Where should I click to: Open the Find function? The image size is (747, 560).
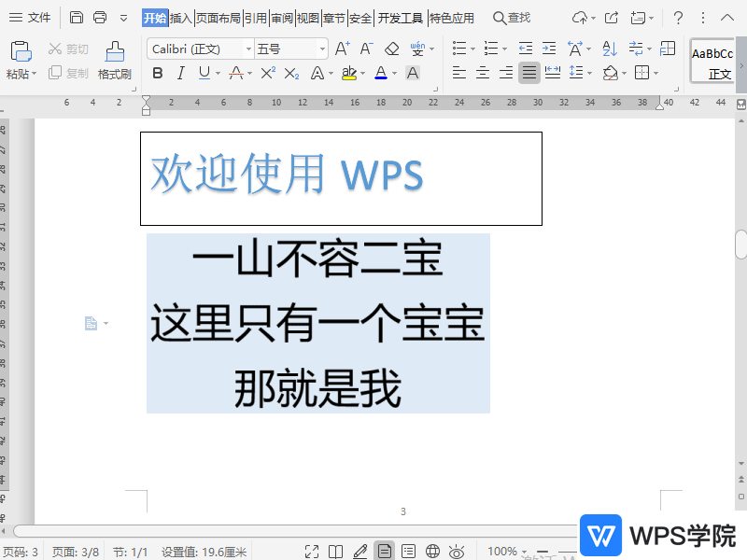point(514,17)
